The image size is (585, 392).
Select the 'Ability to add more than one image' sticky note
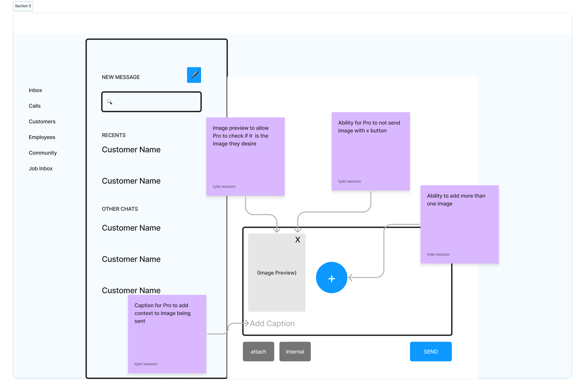[x=459, y=224]
